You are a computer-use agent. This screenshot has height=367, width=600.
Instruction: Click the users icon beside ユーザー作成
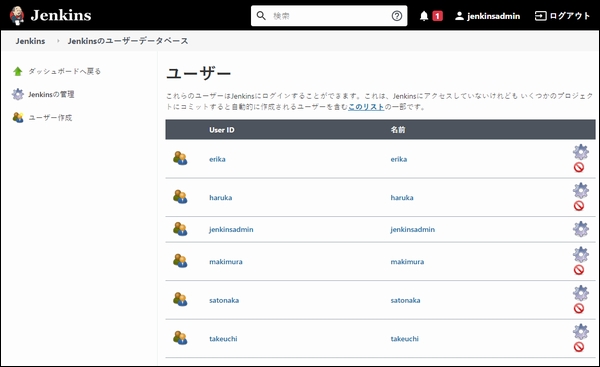tap(18, 117)
